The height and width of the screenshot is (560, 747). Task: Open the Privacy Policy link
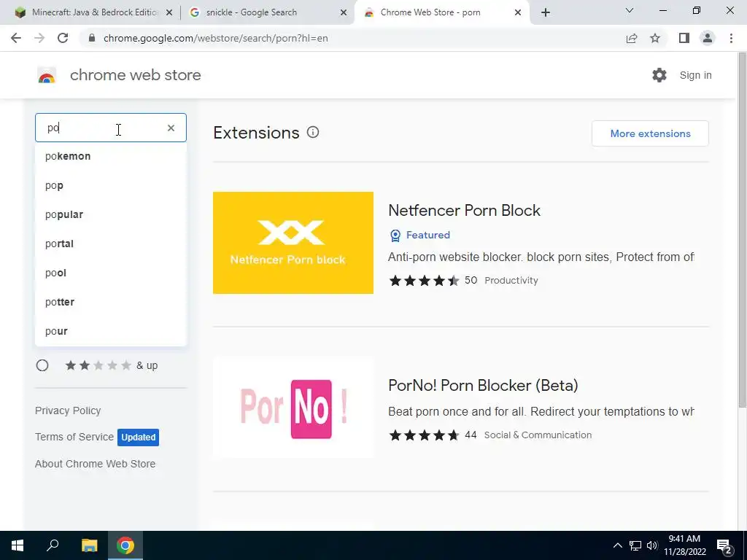coord(68,411)
